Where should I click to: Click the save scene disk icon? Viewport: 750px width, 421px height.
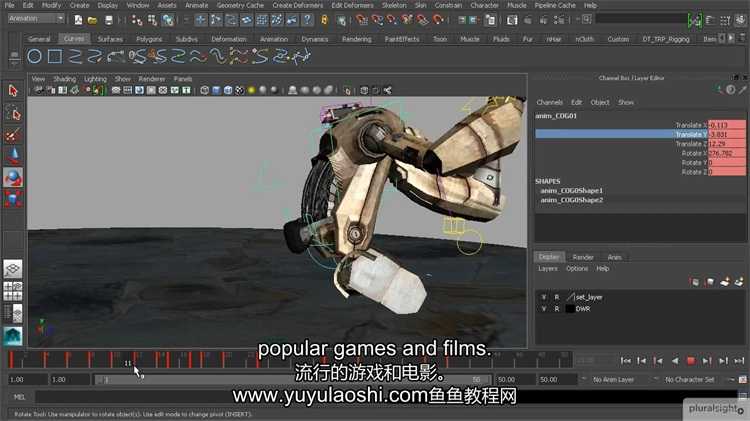point(109,20)
